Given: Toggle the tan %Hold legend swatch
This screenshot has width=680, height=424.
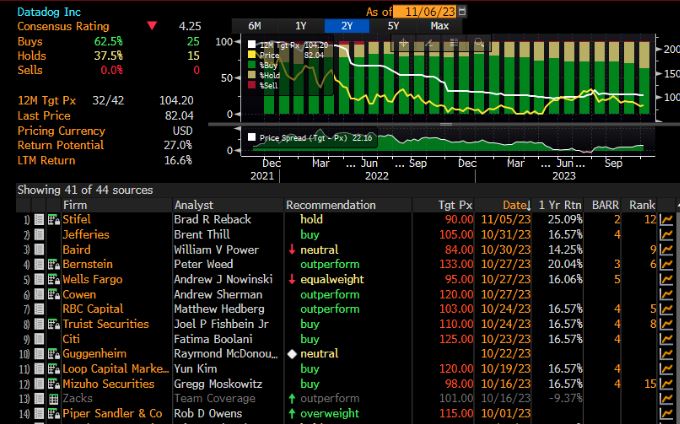Looking at the screenshot, I should [252, 75].
